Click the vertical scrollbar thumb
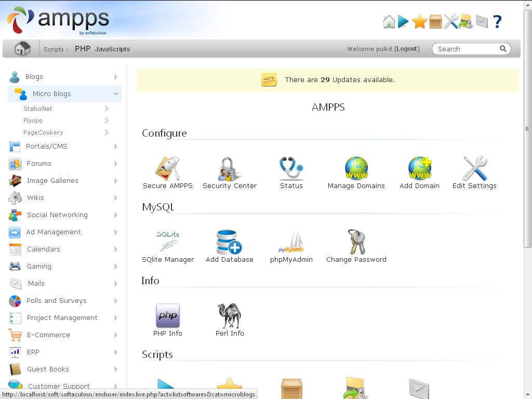Viewport: 532px width, 399px height. point(527,129)
